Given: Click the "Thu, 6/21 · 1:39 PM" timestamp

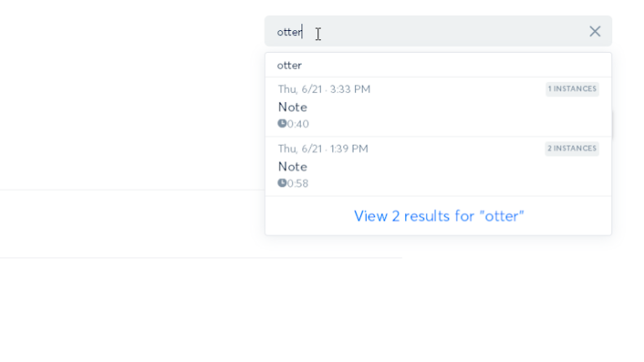Looking at the screenshot, I should (x=323, y=148).
